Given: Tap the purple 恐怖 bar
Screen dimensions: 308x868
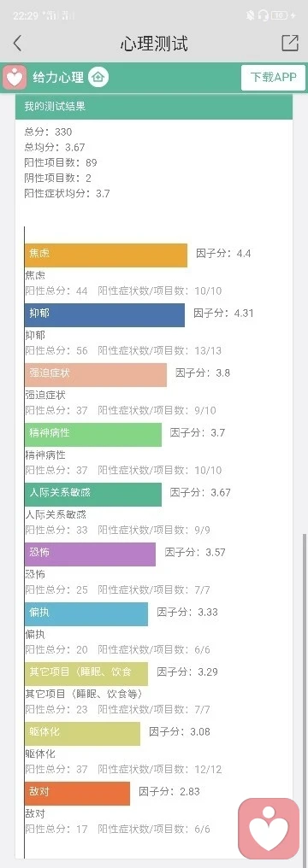Looking at the screenshot, I should pos(90,554).
